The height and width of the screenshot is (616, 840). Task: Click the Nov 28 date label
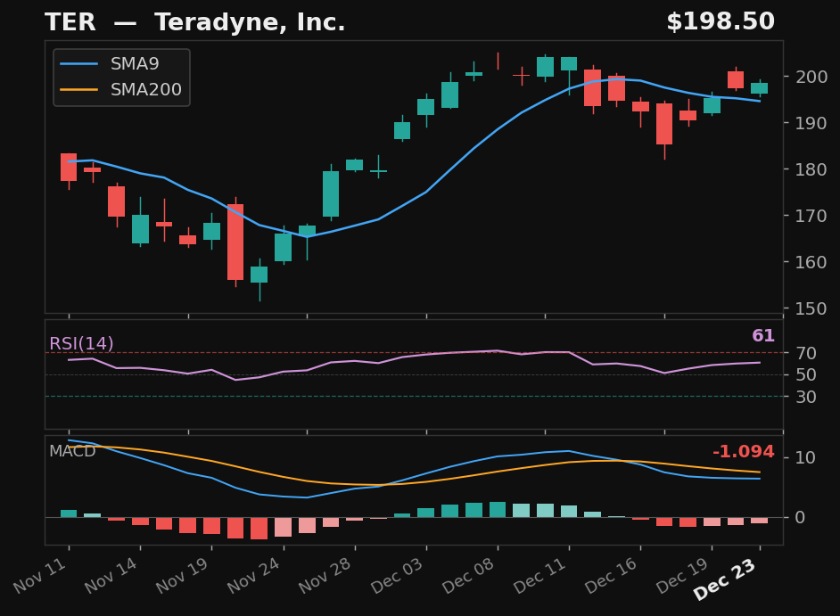tap(325, 575)
